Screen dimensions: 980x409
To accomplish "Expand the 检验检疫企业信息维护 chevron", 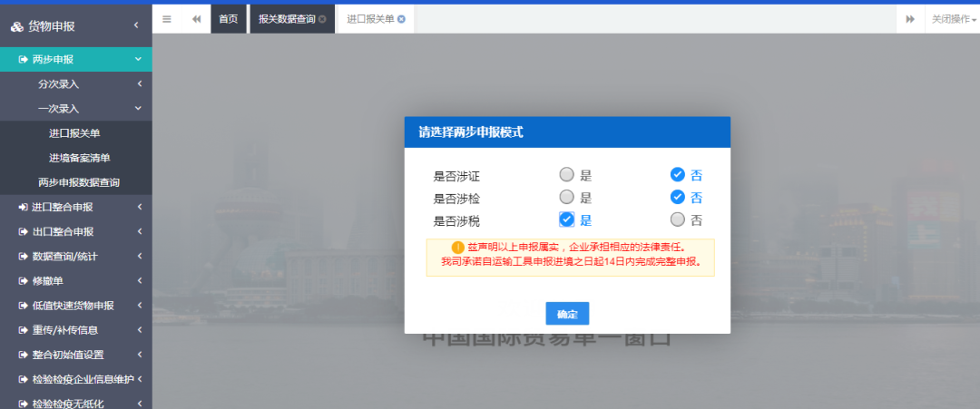I will point(140,379).
